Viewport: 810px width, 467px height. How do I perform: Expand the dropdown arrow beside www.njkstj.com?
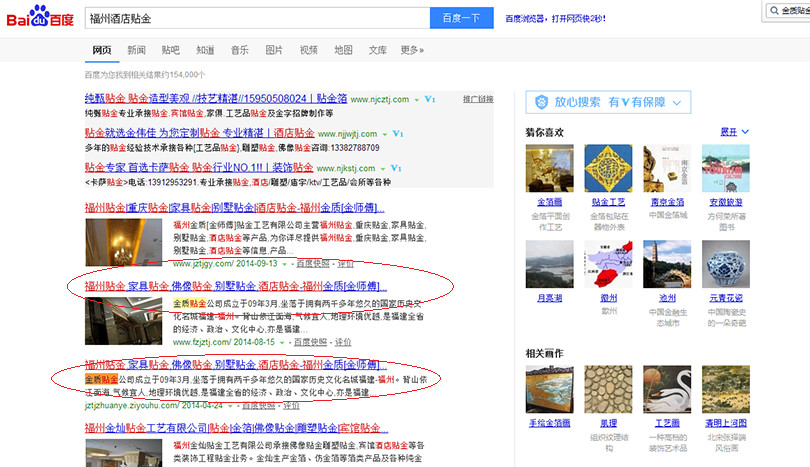coord(382,169)
